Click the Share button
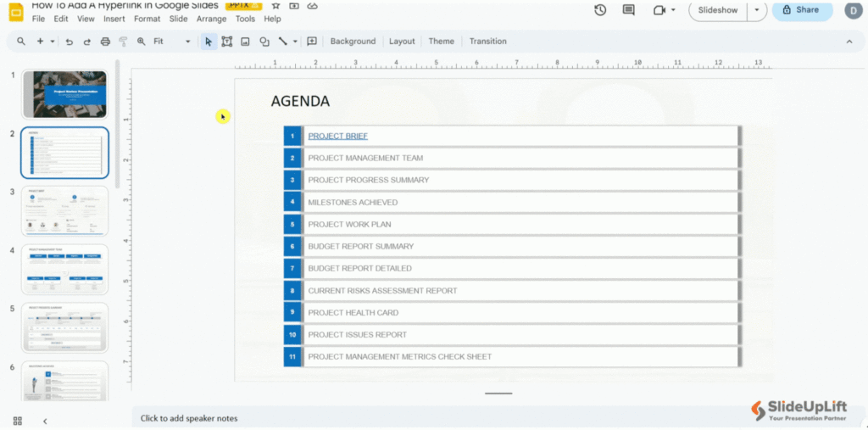 pyautogui.click(x=802, y=10)
